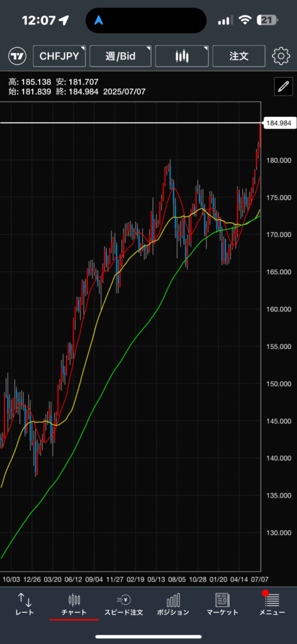Open the ポジション positions tab
Screen dimensions: 297x644
tap(173, 604)
